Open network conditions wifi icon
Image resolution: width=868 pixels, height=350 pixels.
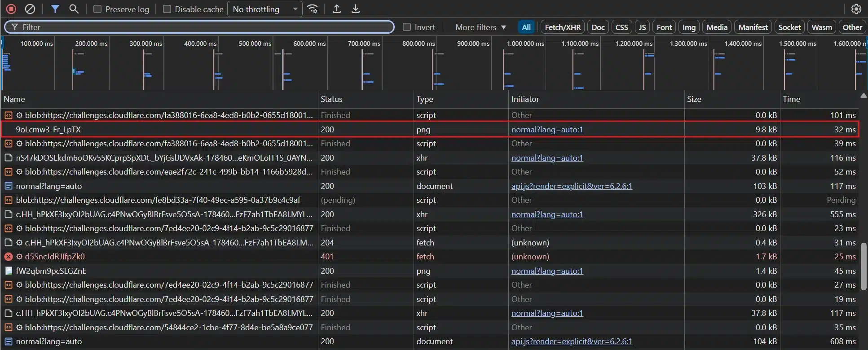[313, 9]
